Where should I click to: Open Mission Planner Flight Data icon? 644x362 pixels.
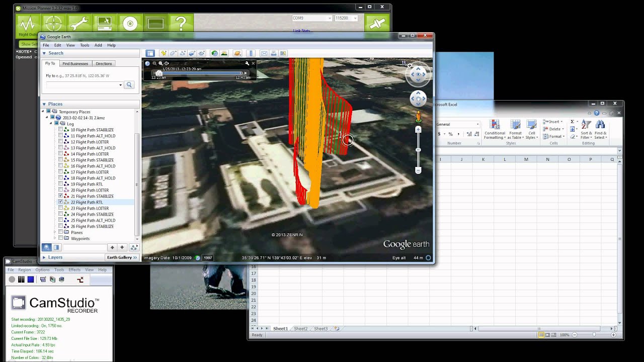click(28, 24)
